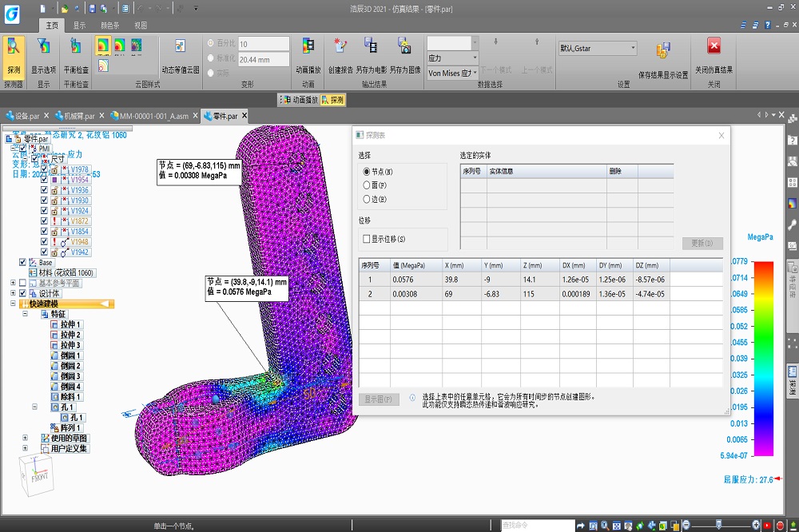Open the 默认_Gstar settings dropdown

click(x=598, y=48)
